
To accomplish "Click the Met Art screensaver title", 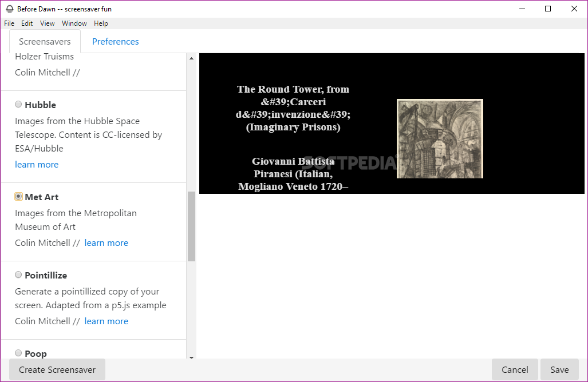I will pyautogui.click(x=42, y=197).
